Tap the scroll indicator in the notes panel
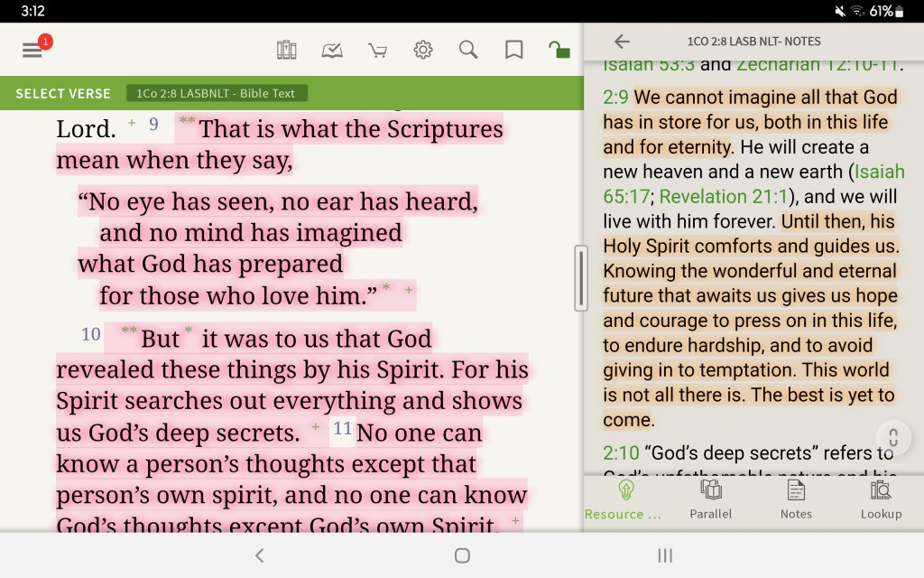Viewport: 924px width, 578px height. click(x=893, y=437)
